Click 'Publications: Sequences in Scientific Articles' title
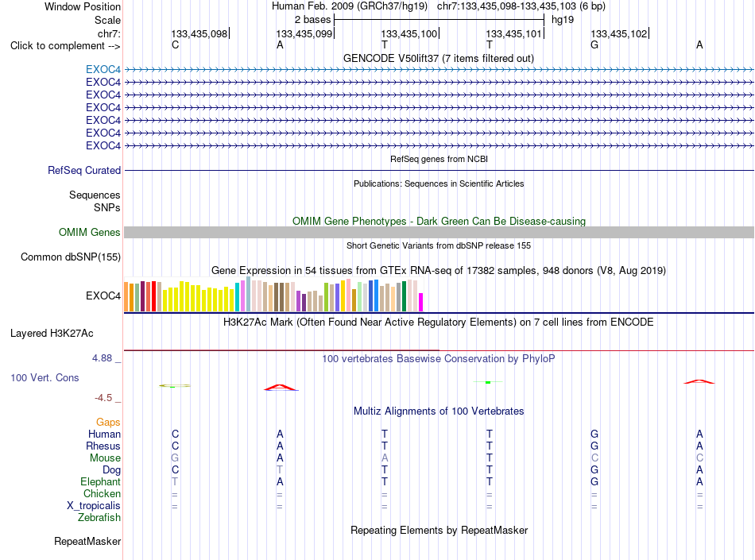The image size is (755, 560). 439,183
